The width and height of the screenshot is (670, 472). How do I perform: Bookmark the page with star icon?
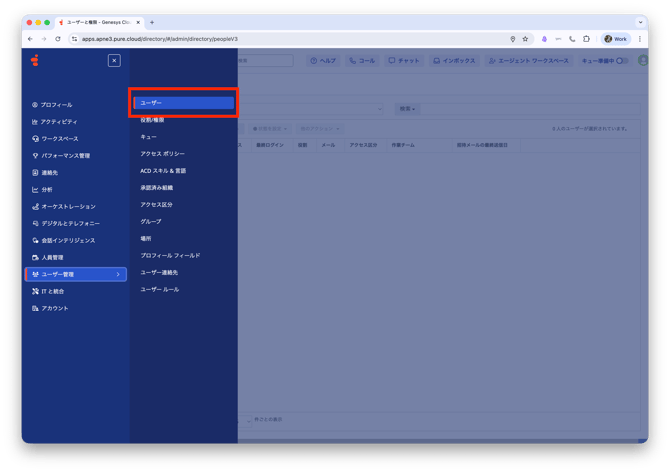coord(525,39)
